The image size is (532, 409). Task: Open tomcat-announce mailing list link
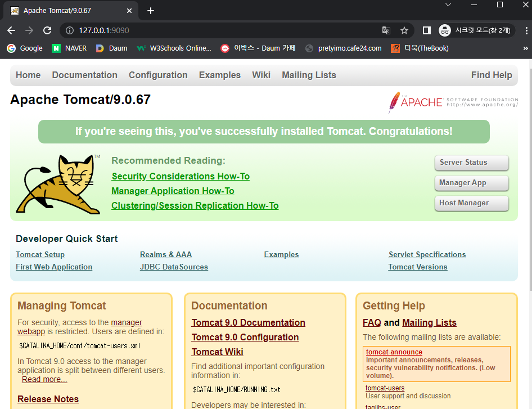tap(394, 352)
